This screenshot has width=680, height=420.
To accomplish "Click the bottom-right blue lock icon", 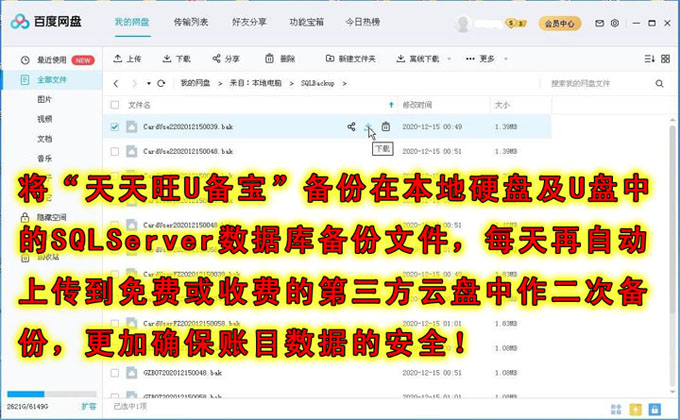I will (x=655, y=409).
